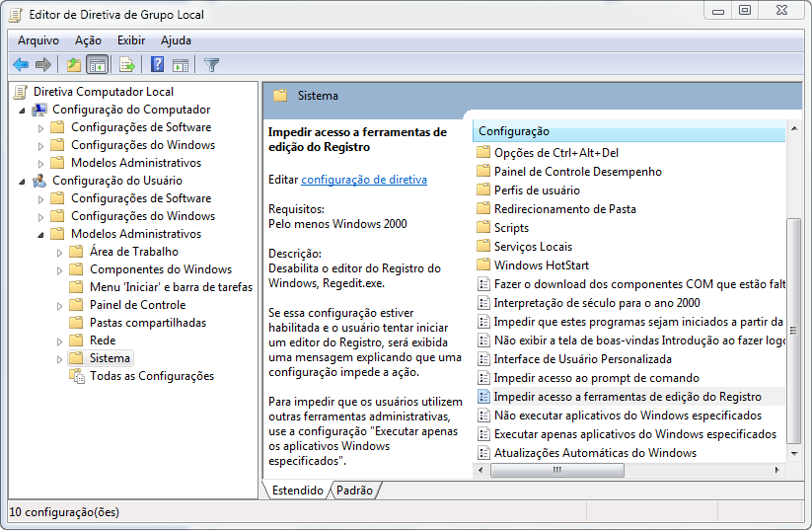This screenshot has height=530, width=812.
Task: Open the Ajuda menu
Action: point(176,40)
